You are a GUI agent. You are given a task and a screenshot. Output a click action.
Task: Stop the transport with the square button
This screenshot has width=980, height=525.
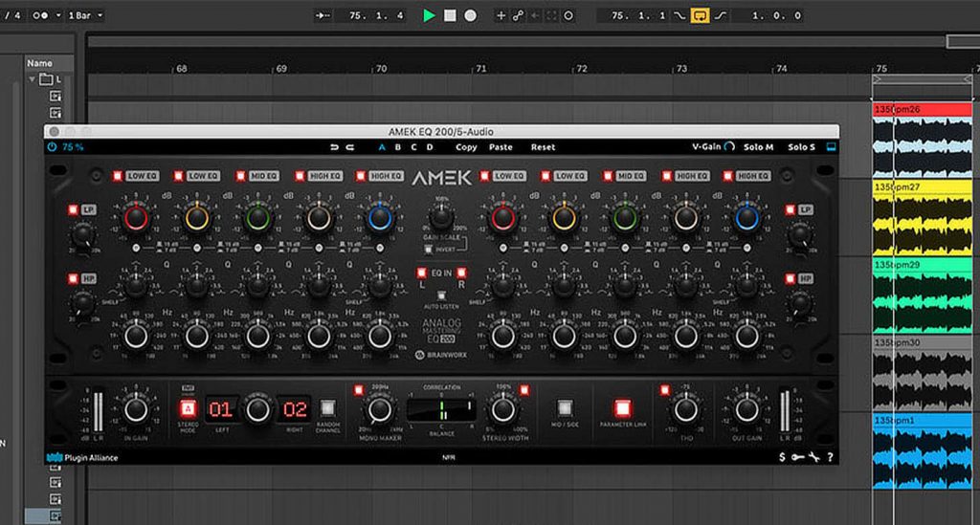click(x=450, y=15)
